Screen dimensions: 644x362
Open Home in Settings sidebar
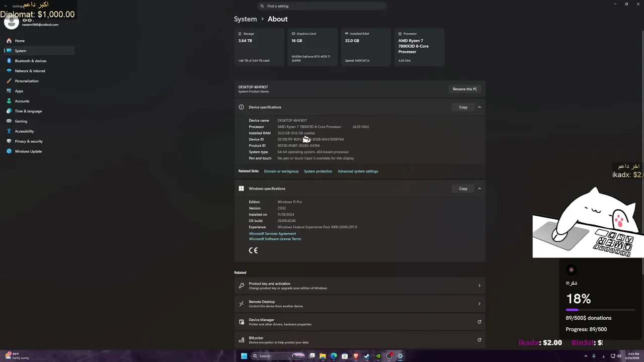pos(20,41)
